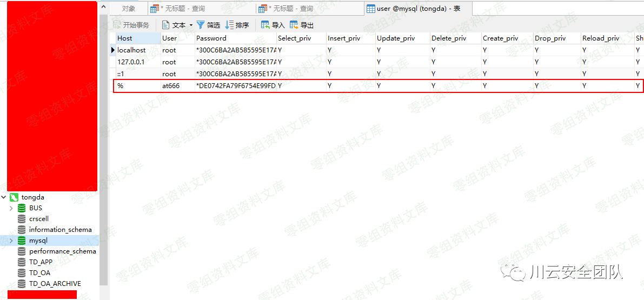Click the 开始事务 begin transaction icon
644x300 pixels.
click(x=117, y=25)
